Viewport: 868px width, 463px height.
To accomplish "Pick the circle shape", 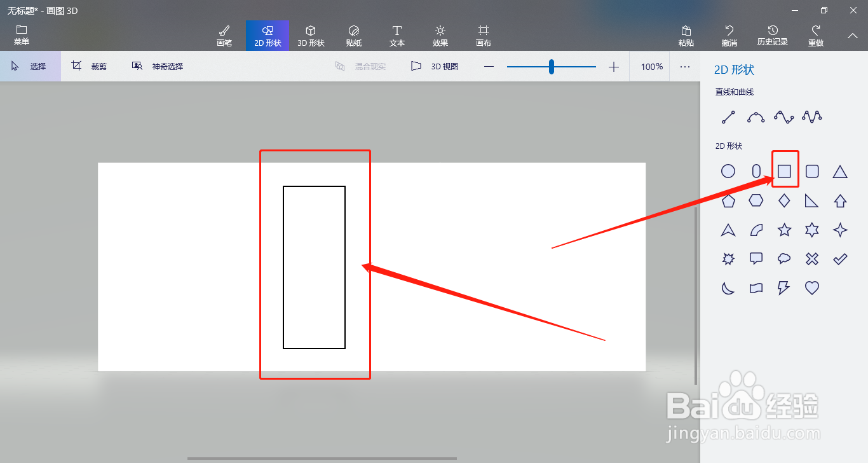I will click(728, 171).
